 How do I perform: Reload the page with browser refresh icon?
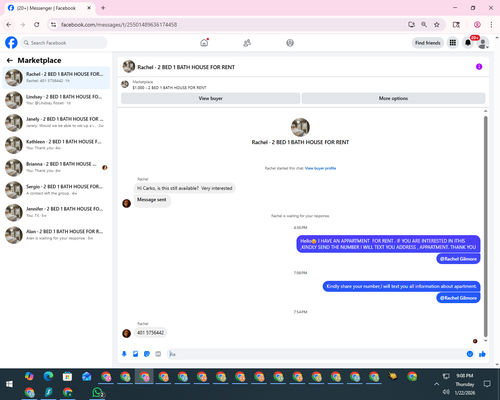pyautogui.click(x=37, y=24)
